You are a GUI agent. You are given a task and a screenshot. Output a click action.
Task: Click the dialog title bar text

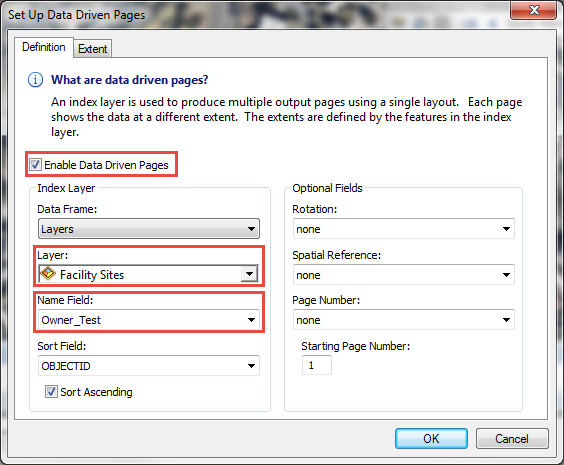[77, 15]
